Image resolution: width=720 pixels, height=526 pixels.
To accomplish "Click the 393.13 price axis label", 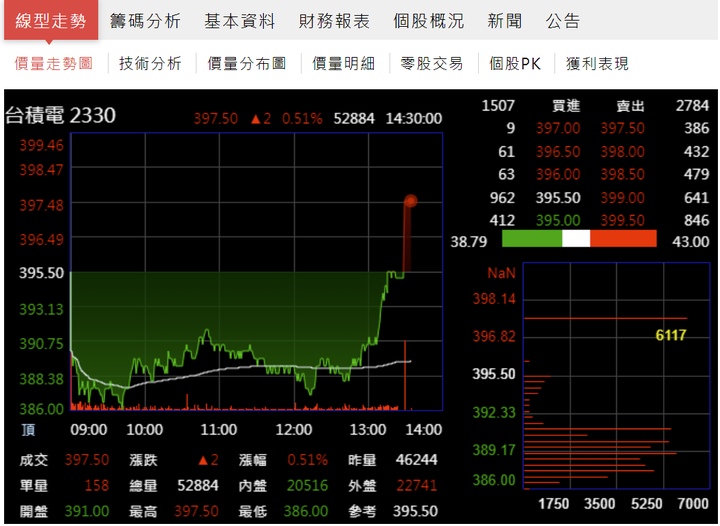I will (x=41, y=309).
